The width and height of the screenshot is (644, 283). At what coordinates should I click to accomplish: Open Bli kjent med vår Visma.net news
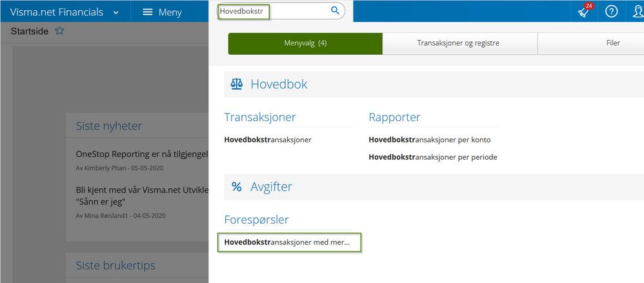(142, 195)
